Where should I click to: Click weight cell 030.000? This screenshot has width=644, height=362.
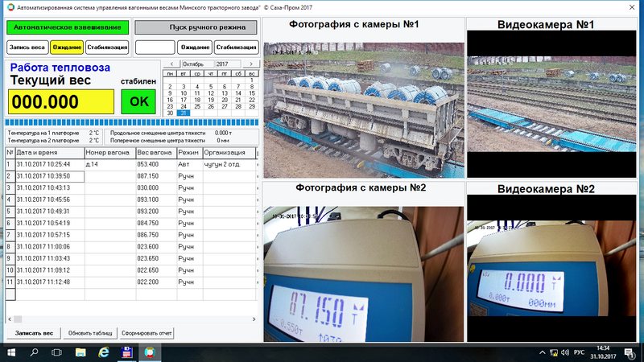156,188
